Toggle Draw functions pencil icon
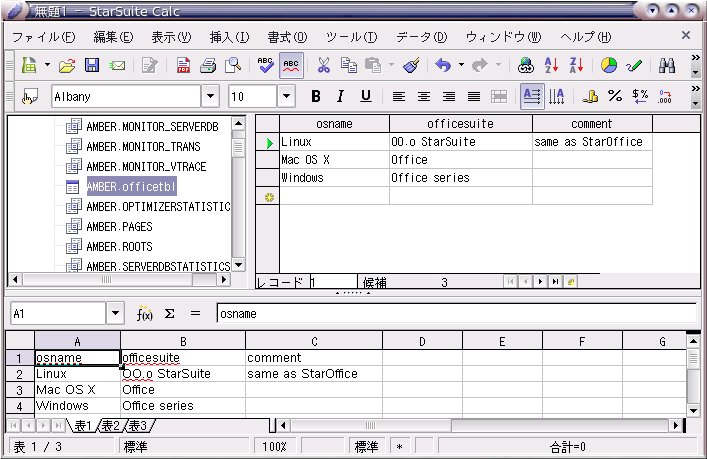707x459 pixels. click(634, 66)
